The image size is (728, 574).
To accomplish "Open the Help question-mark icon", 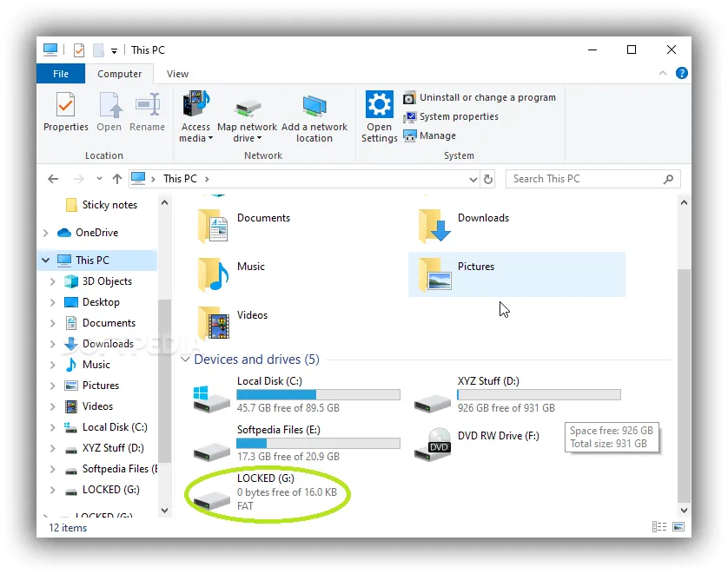I will (682, 73).
